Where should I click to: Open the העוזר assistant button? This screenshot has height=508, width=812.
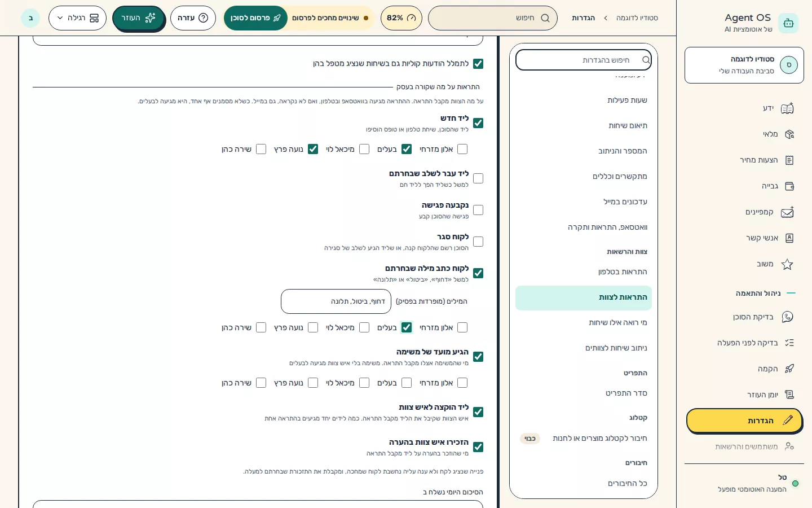point(138,18)
